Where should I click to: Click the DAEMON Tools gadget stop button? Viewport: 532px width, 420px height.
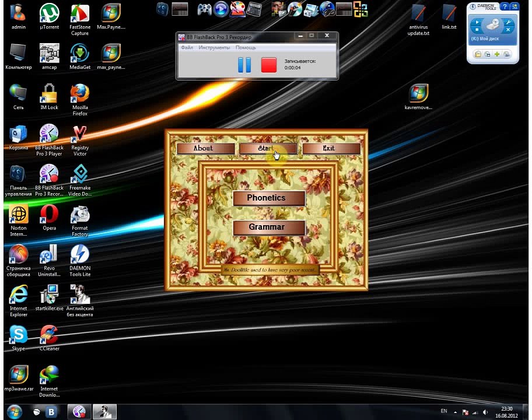click(x=477, y=30)
